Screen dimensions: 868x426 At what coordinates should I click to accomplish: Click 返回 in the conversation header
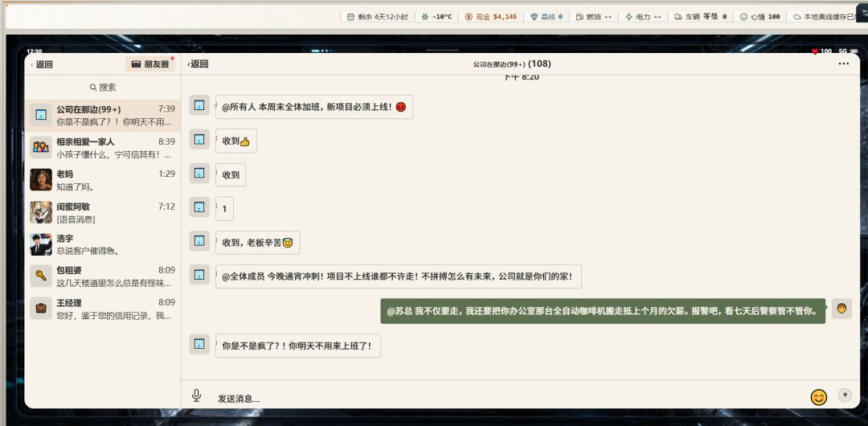(198, 63)
